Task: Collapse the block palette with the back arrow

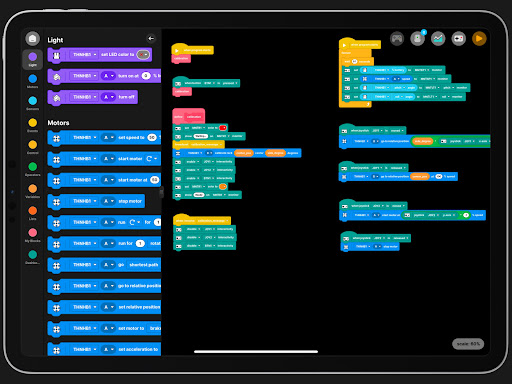Action: (x=151, y=39)
